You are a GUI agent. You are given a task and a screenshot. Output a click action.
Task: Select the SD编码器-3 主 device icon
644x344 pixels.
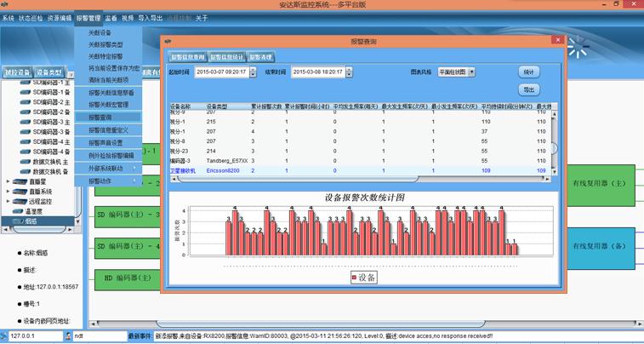[25, 122]
